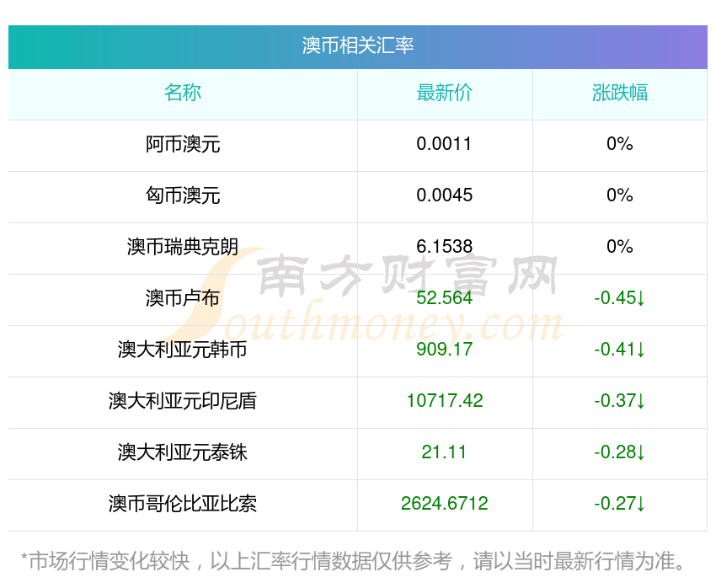Click the 市场行情变化较快 disclaimer note

click(x=353, y=561)
